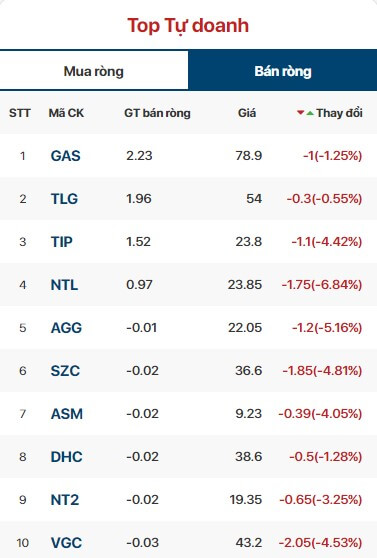
Task: Open the SZC stock page link
Action: tap(65, 370)
